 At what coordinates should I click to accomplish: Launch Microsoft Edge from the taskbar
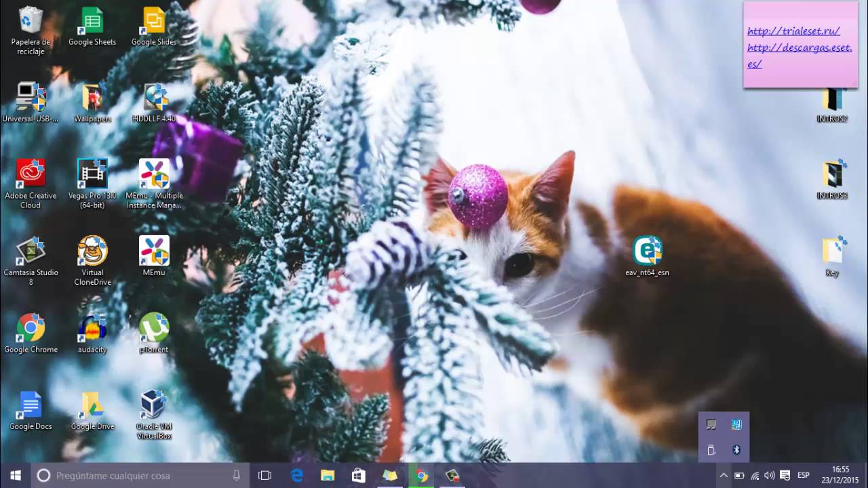point(297,476)
